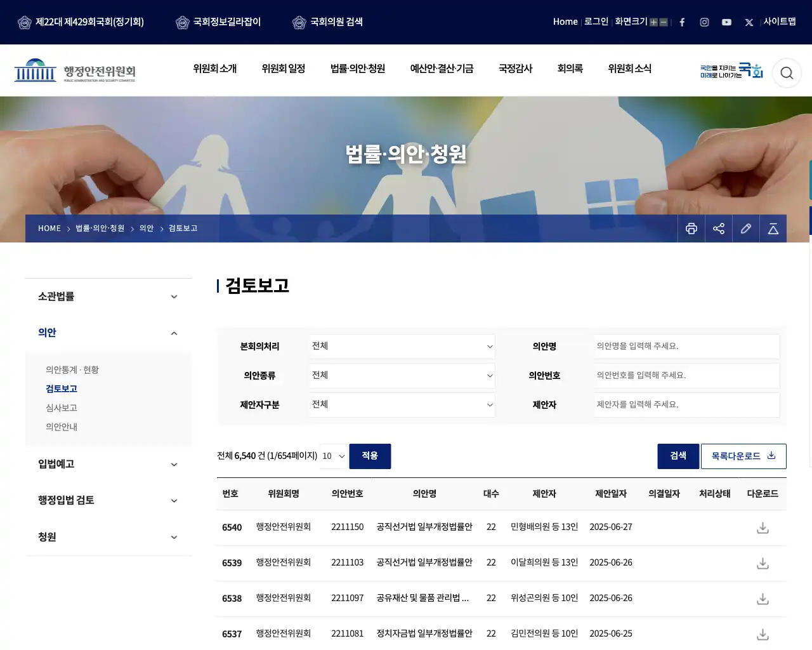Increase screen size with plus icon
Viewport: 812px width, 650px height.
(653, 22)
